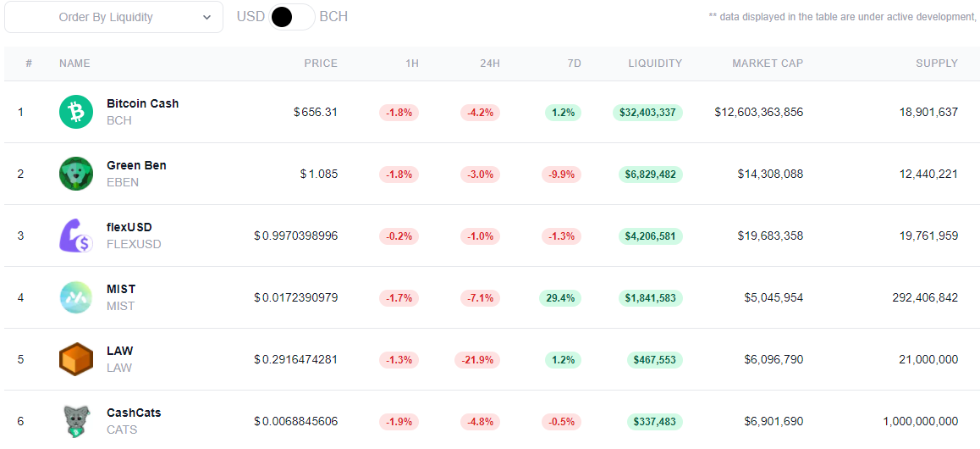Viewport: 980px width, 449px height.
Task: Click the MIST token logo icon
Action: point(75,297)
